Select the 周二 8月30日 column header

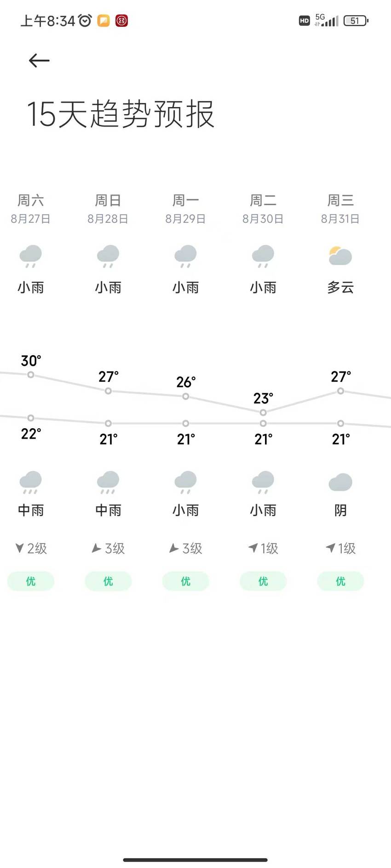tap(263, 209)
